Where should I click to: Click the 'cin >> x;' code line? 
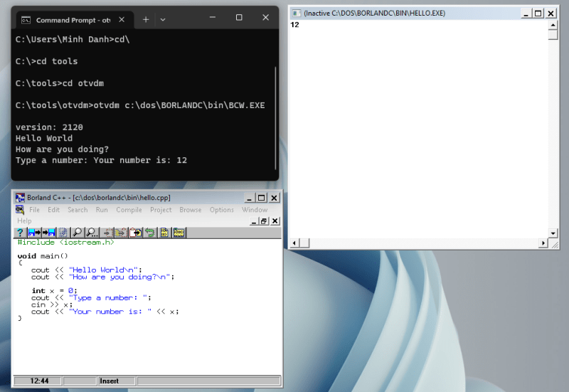51,304
